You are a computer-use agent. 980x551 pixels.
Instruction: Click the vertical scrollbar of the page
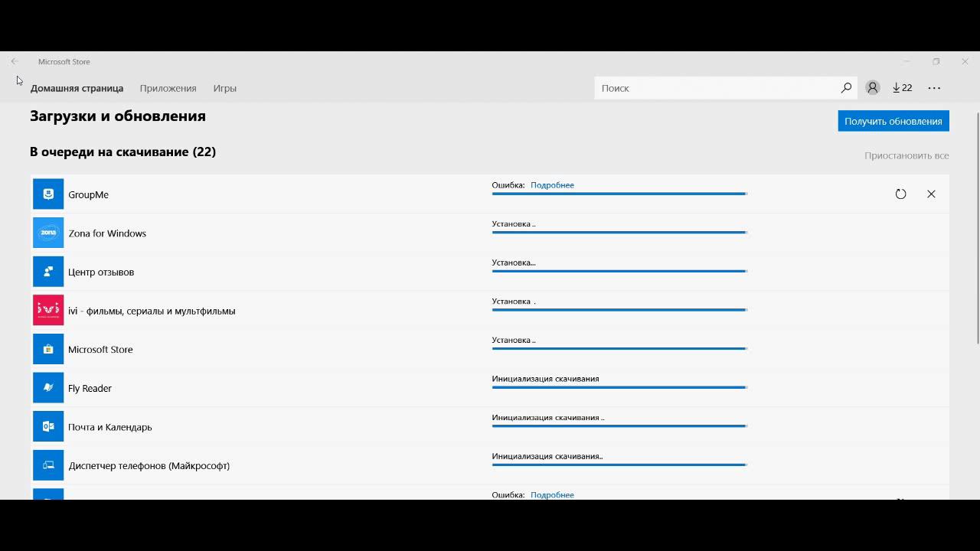pyautogui.click(x=977, y=228)
